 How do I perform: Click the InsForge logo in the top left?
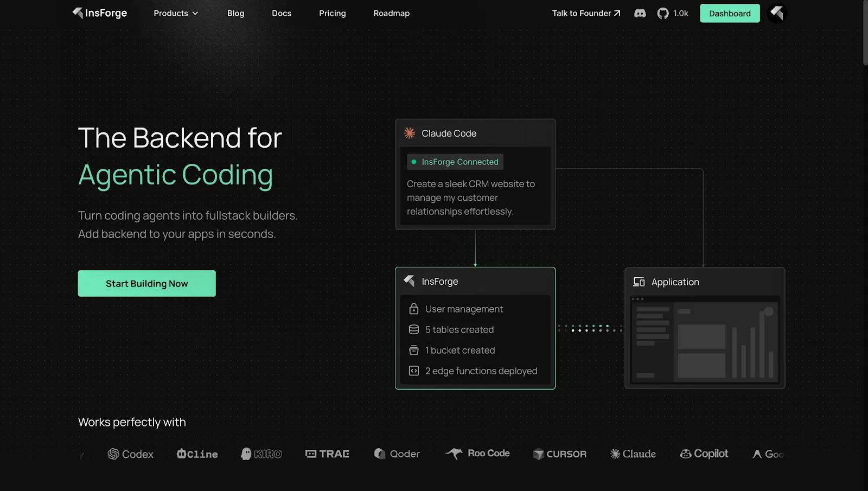point(99,13)
